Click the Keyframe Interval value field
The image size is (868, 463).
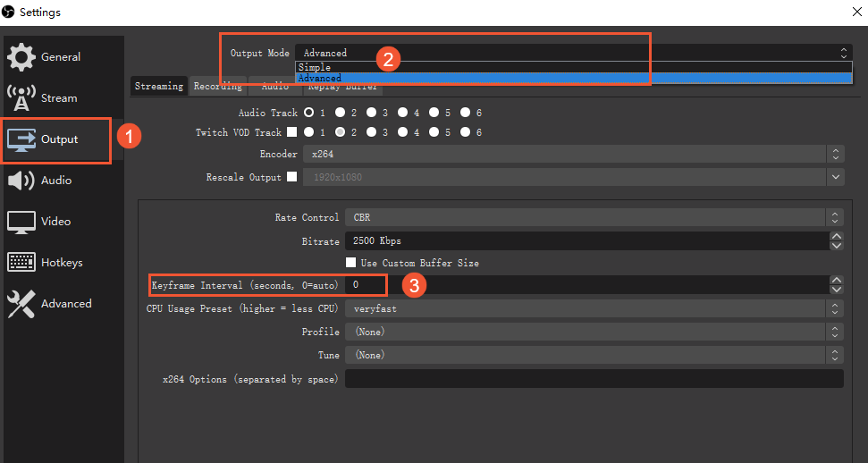click(x=586, y=284)
